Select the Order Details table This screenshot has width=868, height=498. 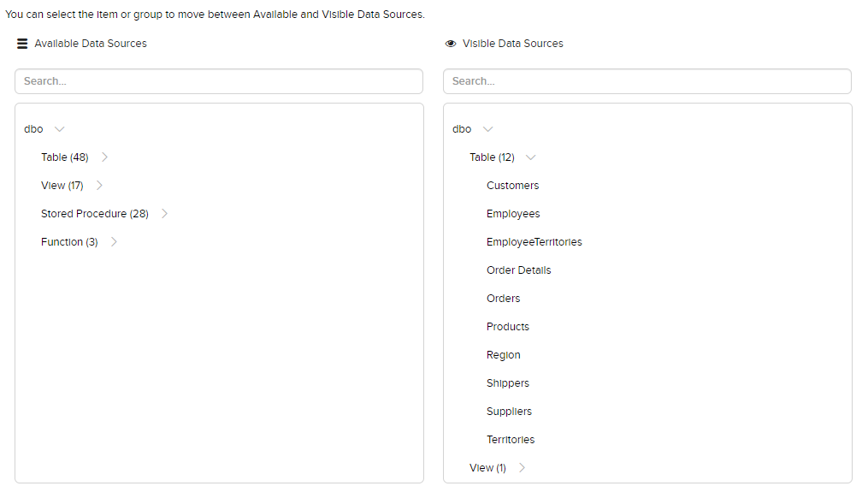(518, 270)
